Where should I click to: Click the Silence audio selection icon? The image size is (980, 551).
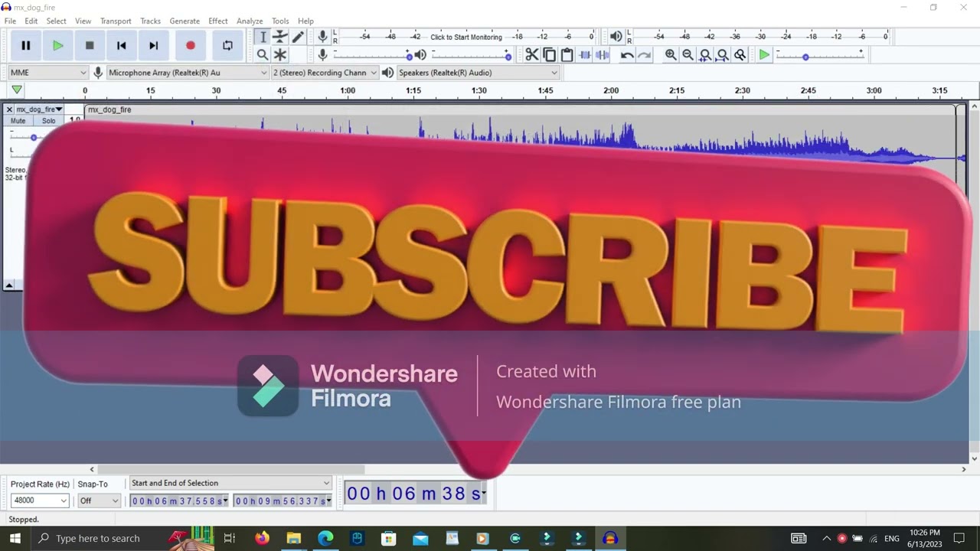(603, 54)
